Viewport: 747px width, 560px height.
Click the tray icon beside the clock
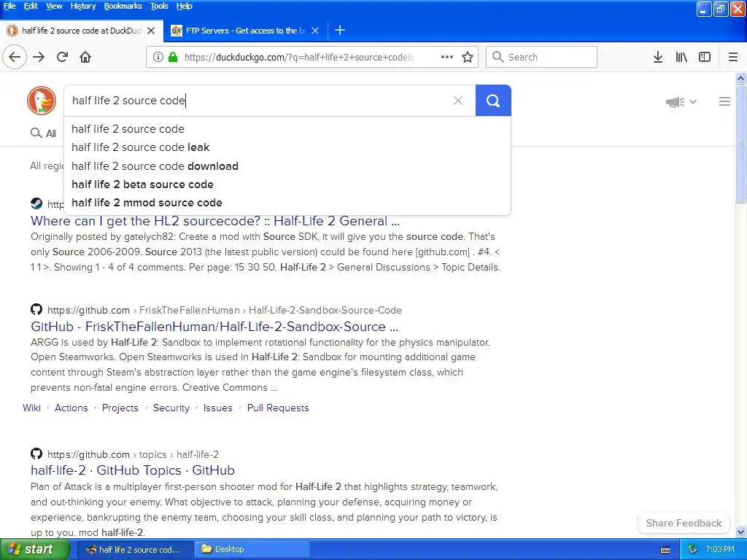(x=693, y=550)
